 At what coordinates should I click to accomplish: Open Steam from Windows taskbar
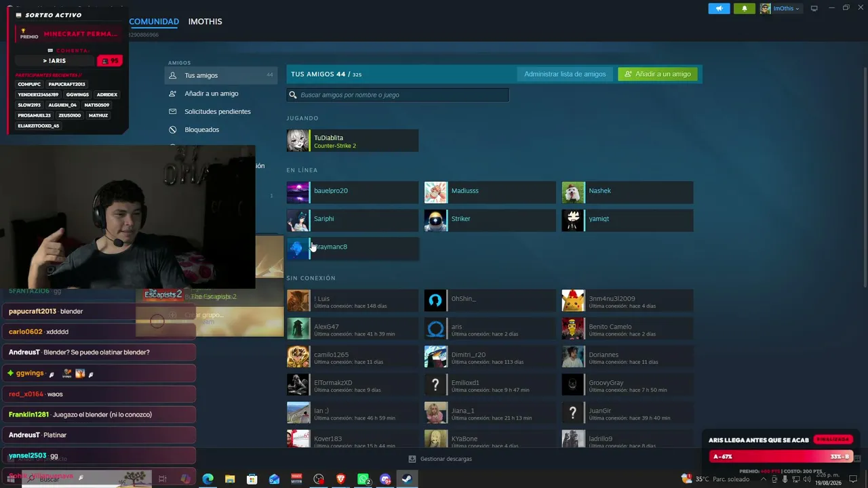pos(407,479)
